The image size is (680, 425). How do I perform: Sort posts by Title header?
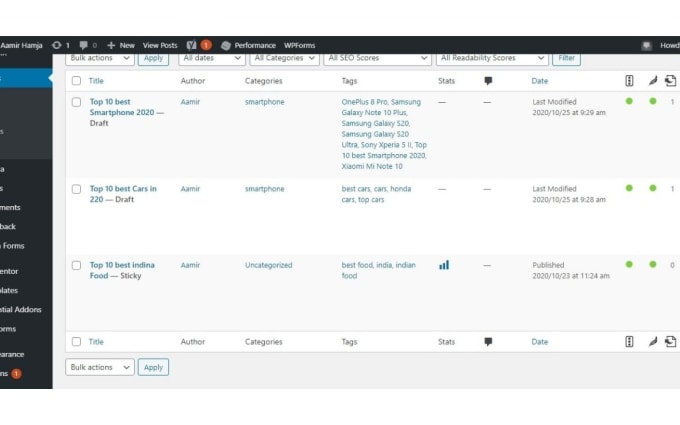[x=96, y=81]
